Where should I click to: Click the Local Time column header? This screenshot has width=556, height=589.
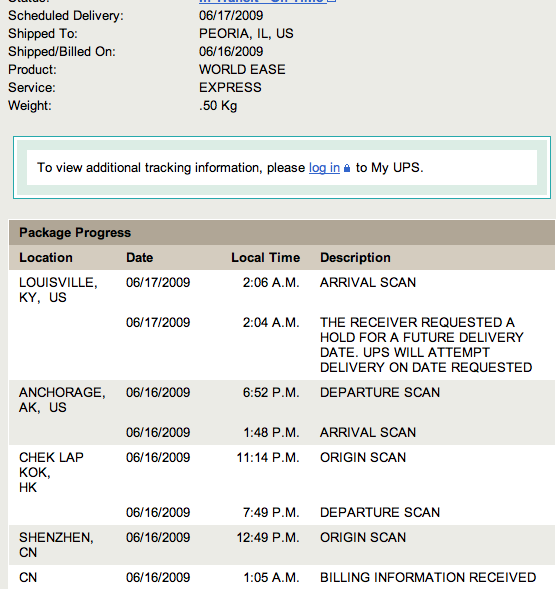click(x=266, y=258)
